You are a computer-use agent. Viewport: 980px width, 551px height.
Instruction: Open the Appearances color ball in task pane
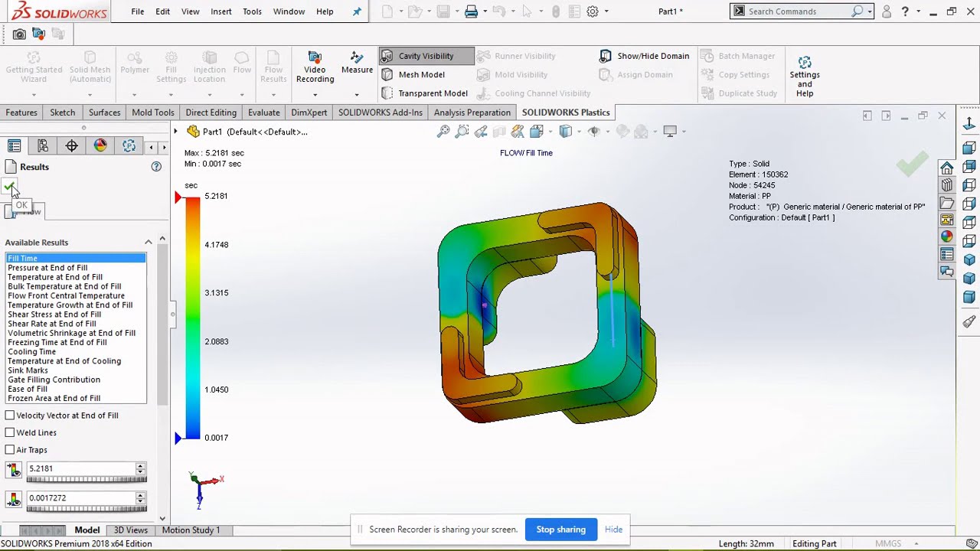pyautogui.click(x=947, y=237)
